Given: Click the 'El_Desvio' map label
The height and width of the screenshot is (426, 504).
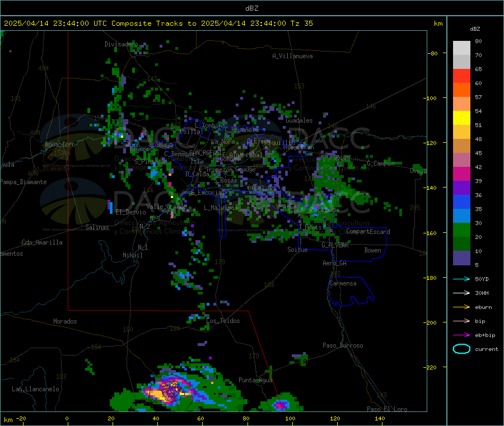Looking at the screenshot, I should (x=130, y=212).
